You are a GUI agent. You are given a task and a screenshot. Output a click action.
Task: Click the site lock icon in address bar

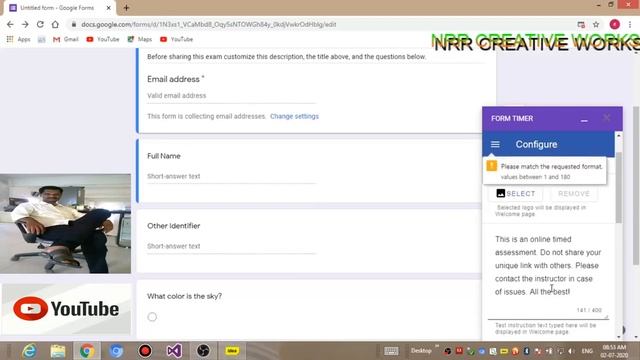[x=74, y=24]
